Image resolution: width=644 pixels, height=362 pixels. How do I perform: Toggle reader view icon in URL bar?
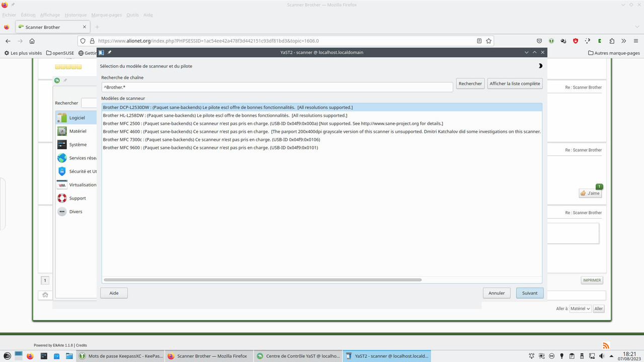479,41
